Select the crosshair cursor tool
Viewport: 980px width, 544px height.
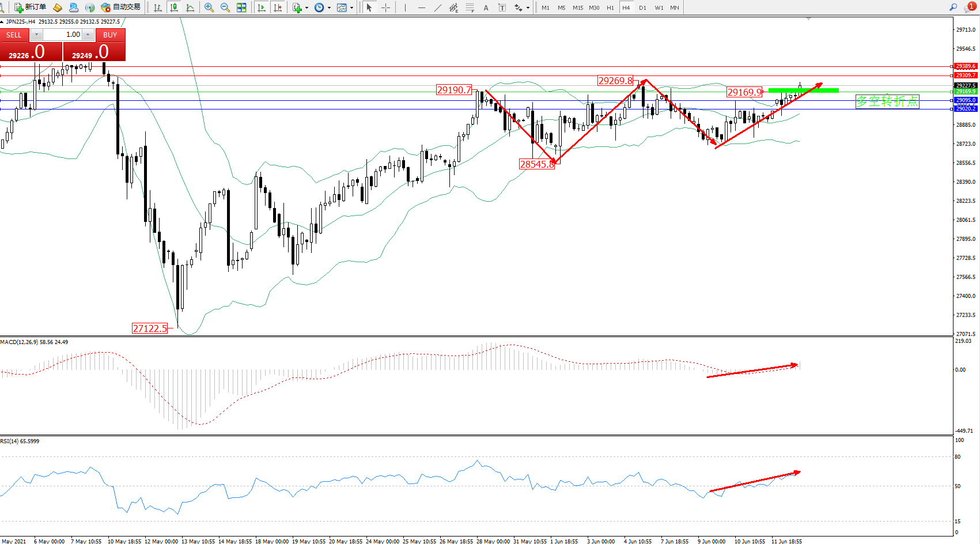click(385, 7)
